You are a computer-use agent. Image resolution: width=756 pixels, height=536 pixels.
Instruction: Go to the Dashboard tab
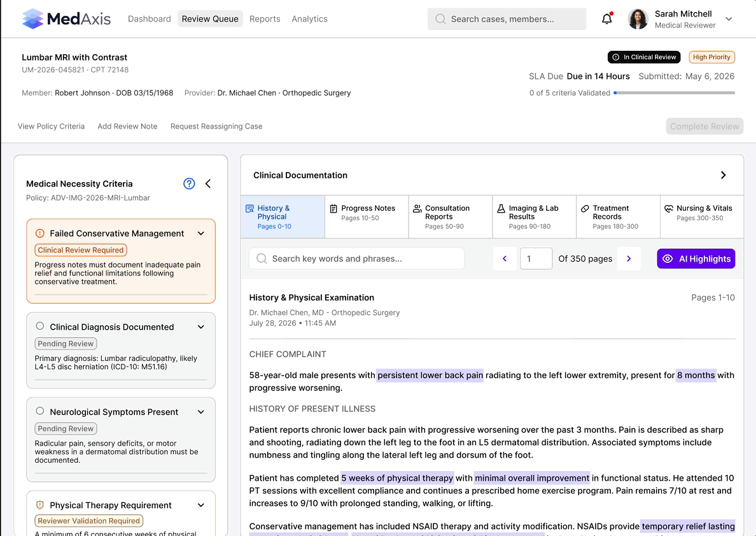[x=149, y=19]
